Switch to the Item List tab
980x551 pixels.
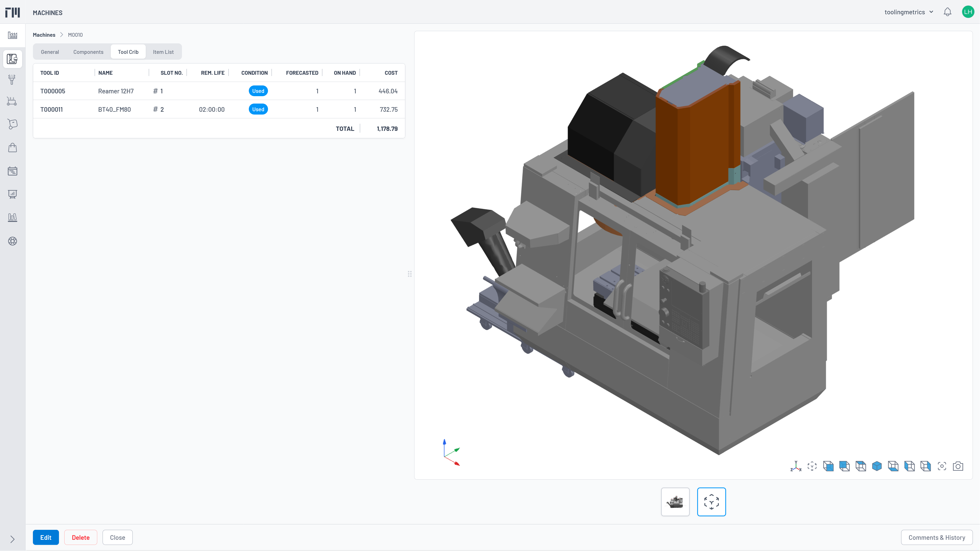(x=163, y=52)
